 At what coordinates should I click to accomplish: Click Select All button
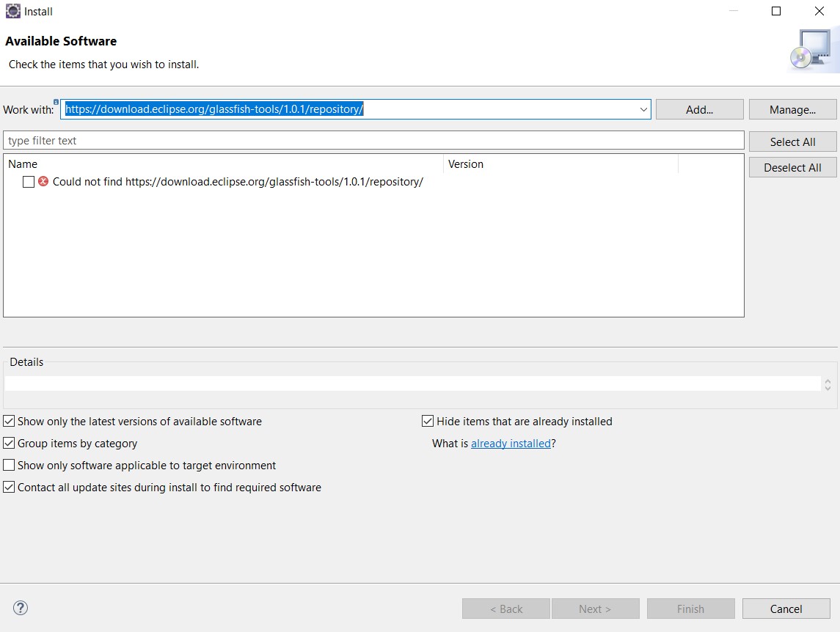point(792,142)
